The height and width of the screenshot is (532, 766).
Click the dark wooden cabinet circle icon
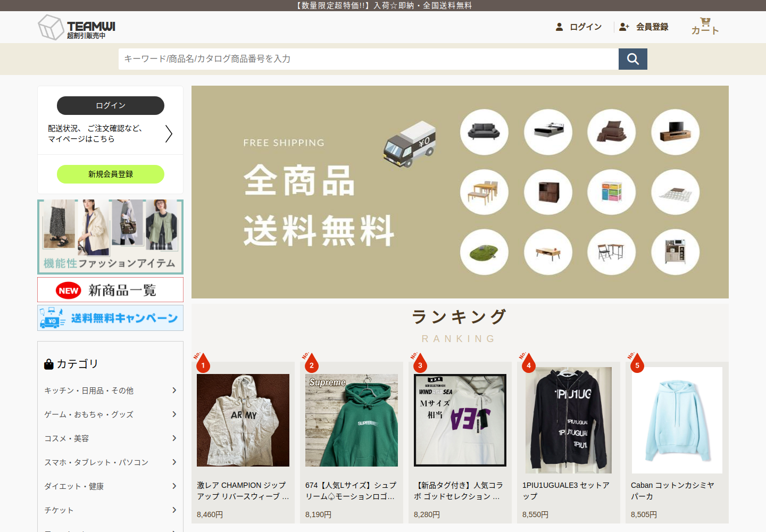tap(548, 192)
